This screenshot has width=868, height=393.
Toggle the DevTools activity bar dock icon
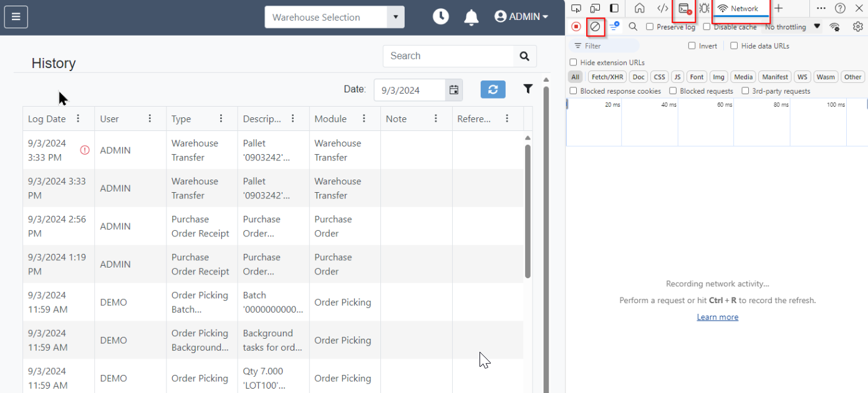tap(614, 8)
